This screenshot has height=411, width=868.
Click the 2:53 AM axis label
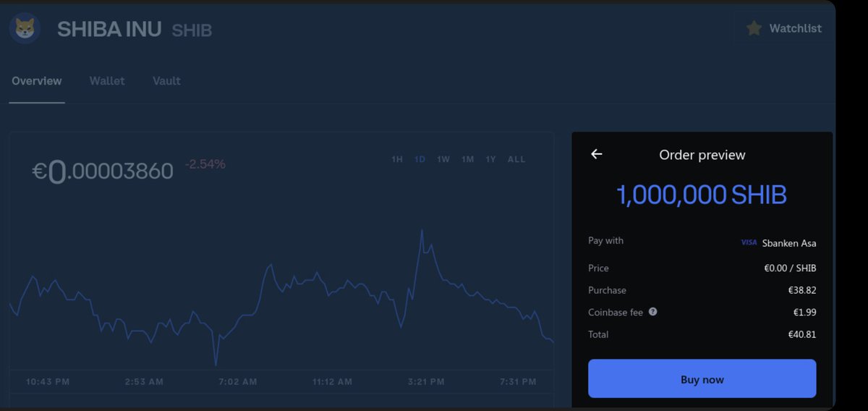click(x=144, y=381)
